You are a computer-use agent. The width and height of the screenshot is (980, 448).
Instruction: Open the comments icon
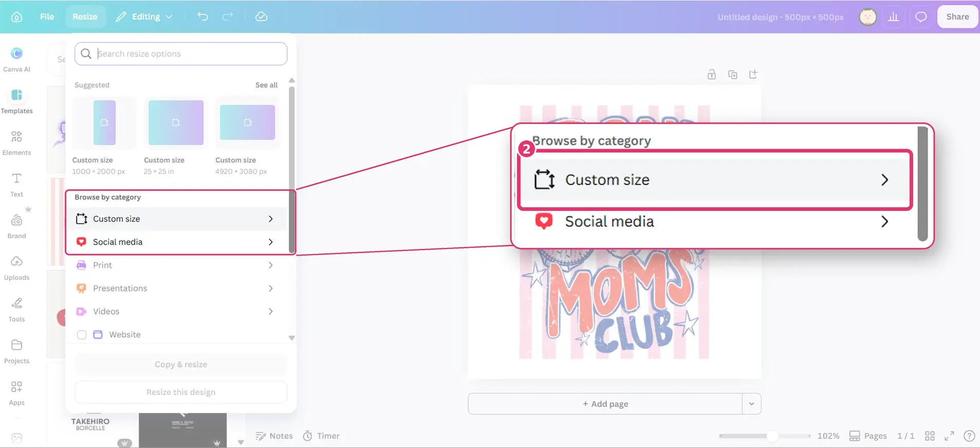[x=921, y=16]
